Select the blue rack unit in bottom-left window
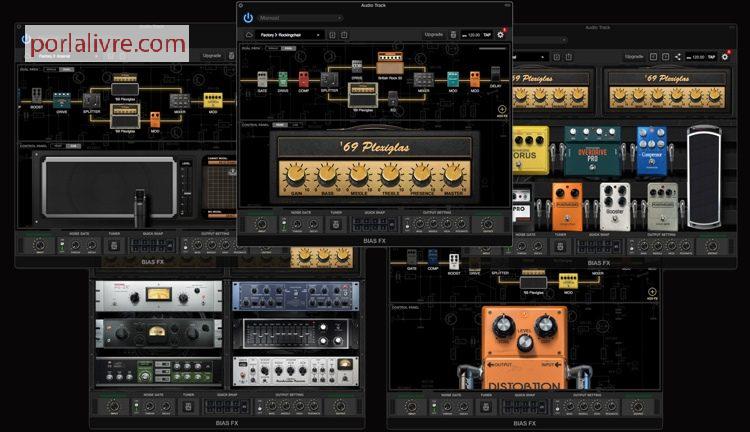The height and width of the screenshot is (432, 750). point(295,296)
